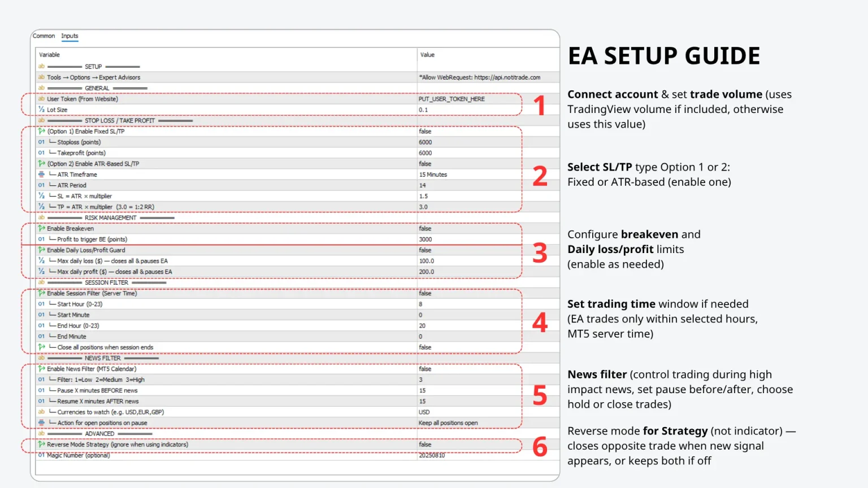
Task: Open the Enable Daily Loss/Profit Guard false dropdown
Action: pyautogui.click(x=425, y=250)
